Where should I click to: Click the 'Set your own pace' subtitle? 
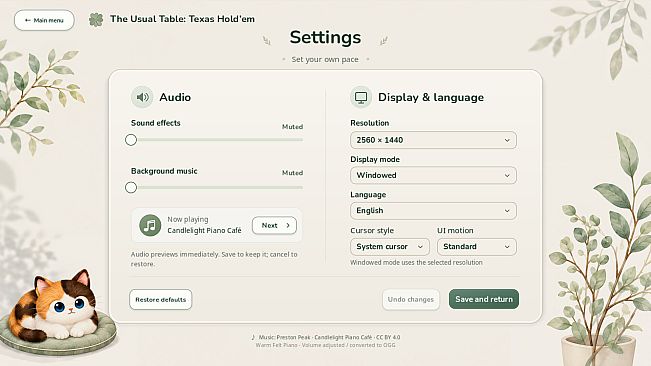[325, 59]
